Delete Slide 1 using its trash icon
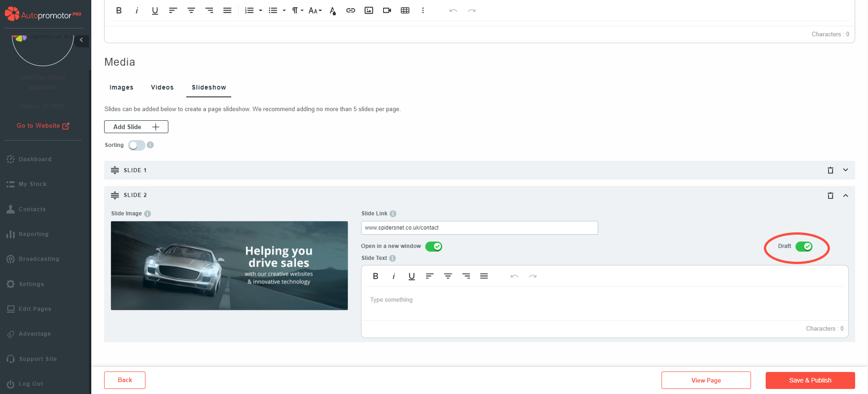 click(830, 170)
